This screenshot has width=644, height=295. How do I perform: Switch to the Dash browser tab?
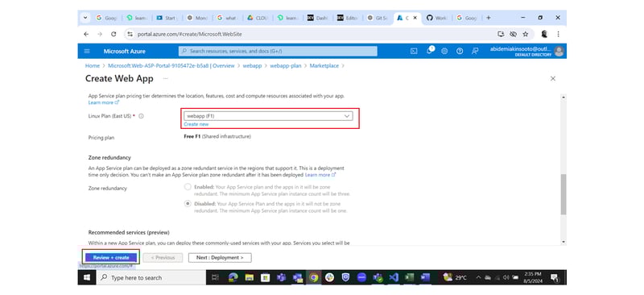pyautogui.click(x=317, y=18)
